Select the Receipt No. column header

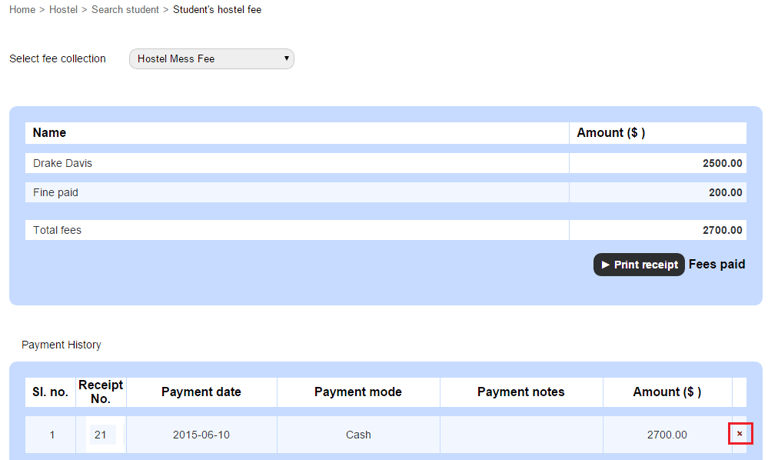point(101,392)
